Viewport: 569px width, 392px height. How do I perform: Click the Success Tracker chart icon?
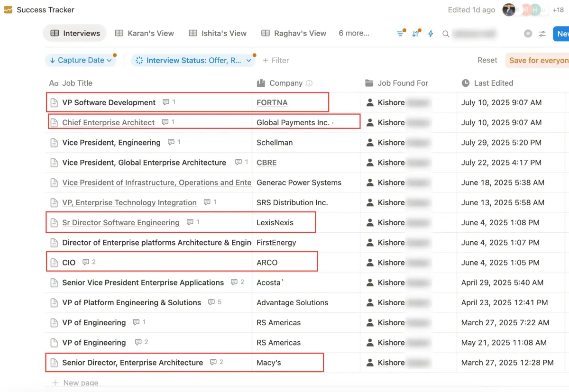click(x=8, y=9)
